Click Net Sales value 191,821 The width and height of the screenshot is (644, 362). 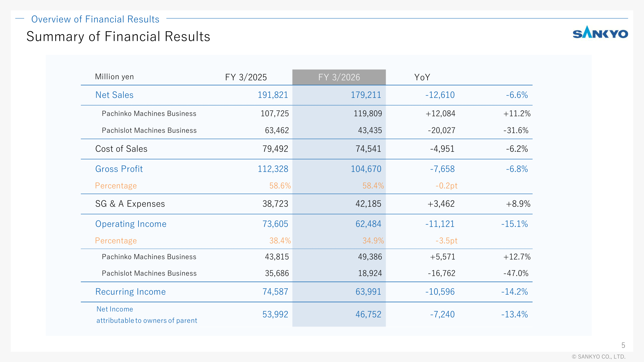273,95
